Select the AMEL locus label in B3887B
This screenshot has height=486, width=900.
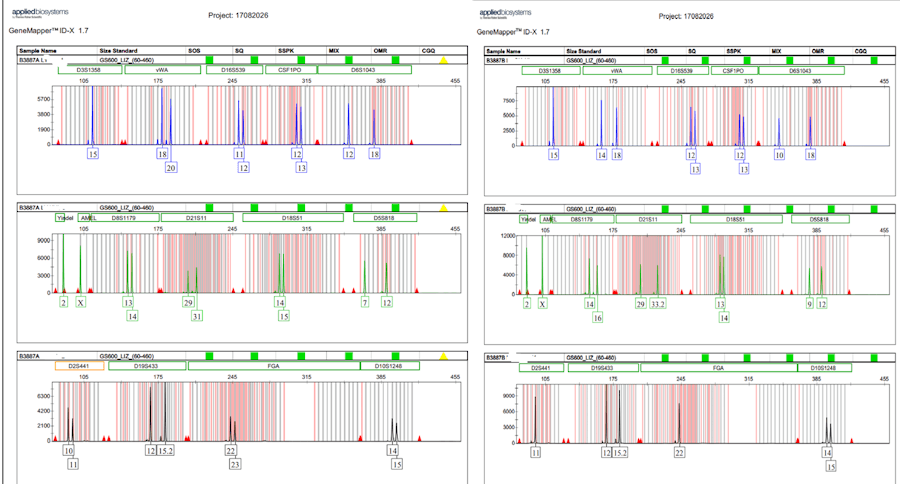point(549,219)
